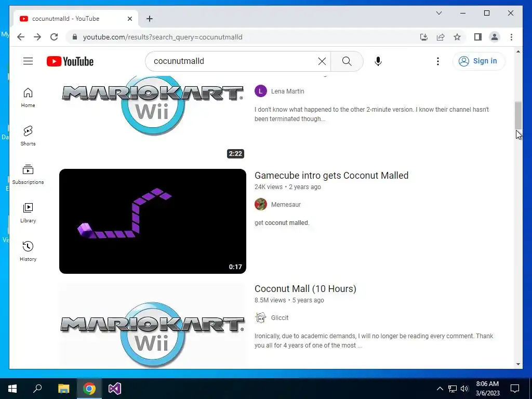Show hidden system tray icons
This screenshot has width=532, height=399.
coord(440,389)
